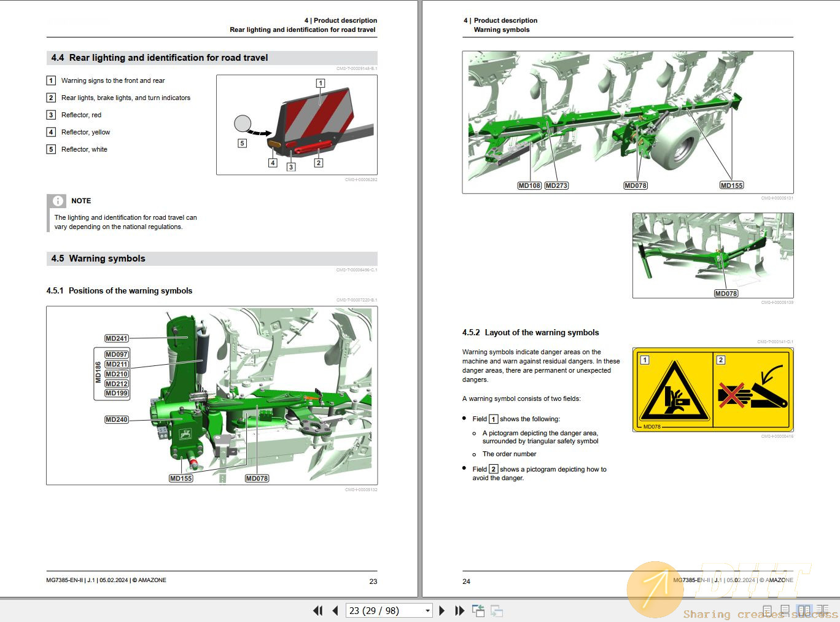Click '4.5.2 Layout of the warning symbols' subheading

click(531, 333)
